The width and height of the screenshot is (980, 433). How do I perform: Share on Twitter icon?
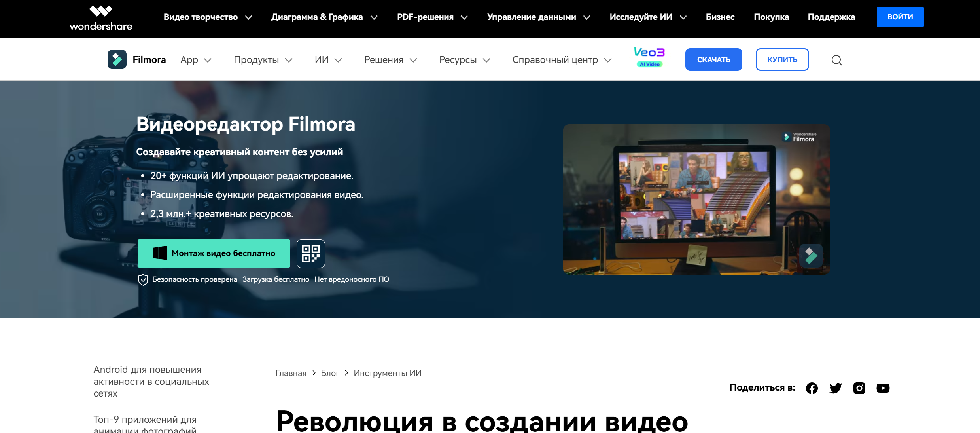pyautogui.click(x=836, y=388)
